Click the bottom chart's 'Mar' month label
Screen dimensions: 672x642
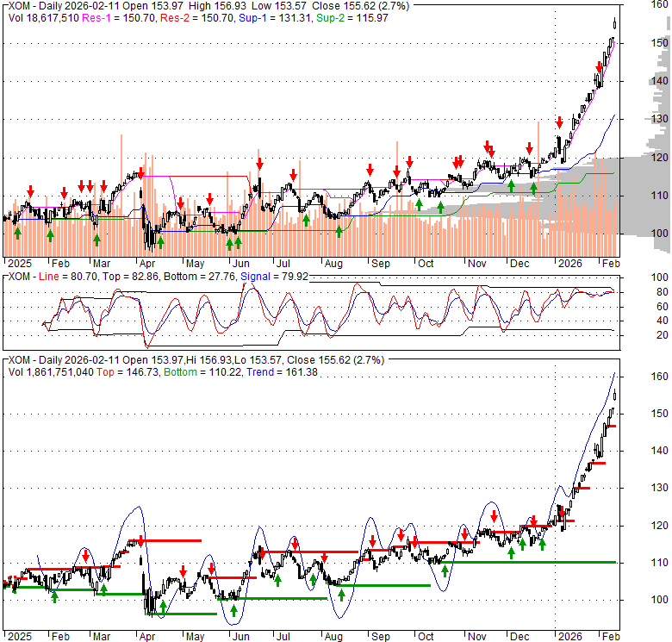click(x=102, y=637)
